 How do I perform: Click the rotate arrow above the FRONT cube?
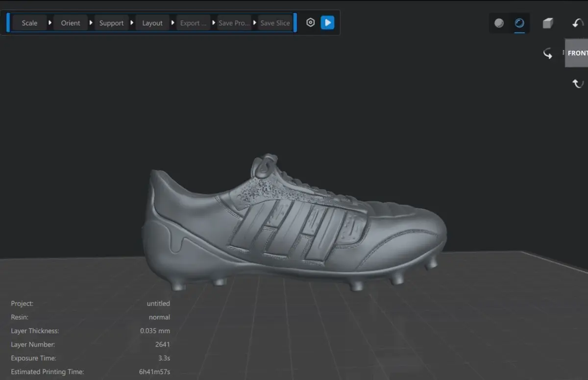(578, 23)
